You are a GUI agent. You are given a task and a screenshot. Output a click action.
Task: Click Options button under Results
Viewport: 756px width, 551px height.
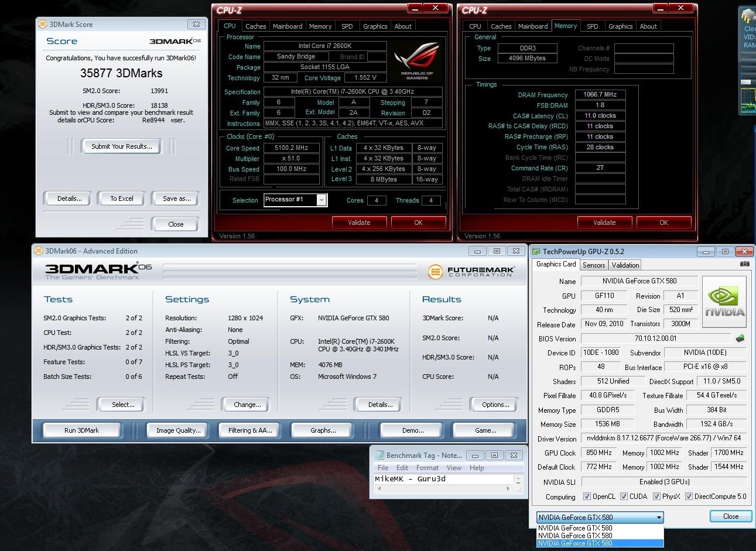coord(495,405)
